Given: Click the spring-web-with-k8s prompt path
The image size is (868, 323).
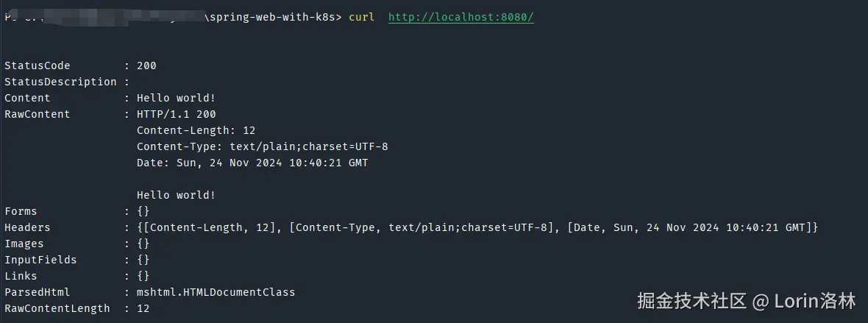Looking at the screenshot, I should coord(273,17).
